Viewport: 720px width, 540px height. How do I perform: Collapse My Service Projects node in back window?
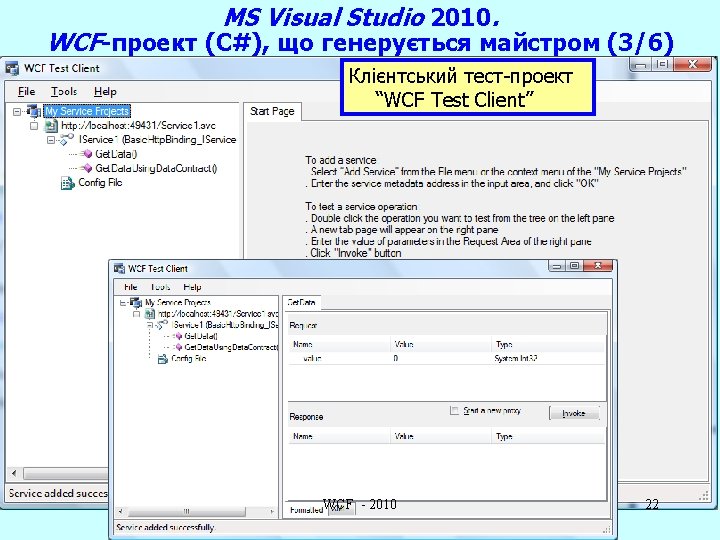coord(17,112)
